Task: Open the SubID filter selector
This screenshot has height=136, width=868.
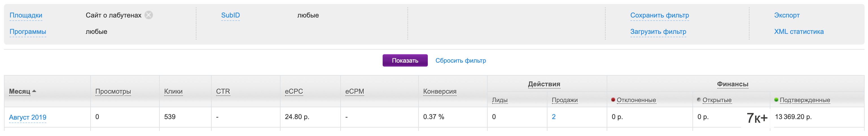Action: click(x=231, y=15)
